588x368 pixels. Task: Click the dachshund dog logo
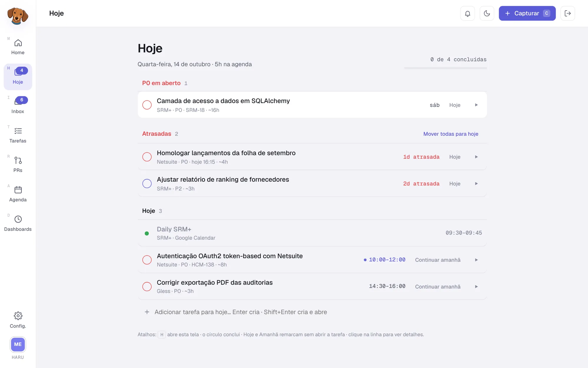[18, 16]
